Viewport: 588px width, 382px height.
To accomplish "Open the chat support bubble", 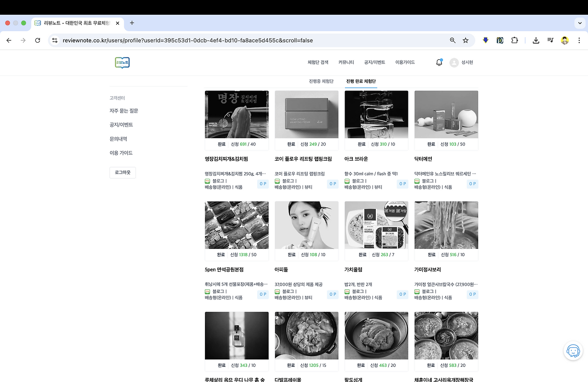I will [573, 351].
